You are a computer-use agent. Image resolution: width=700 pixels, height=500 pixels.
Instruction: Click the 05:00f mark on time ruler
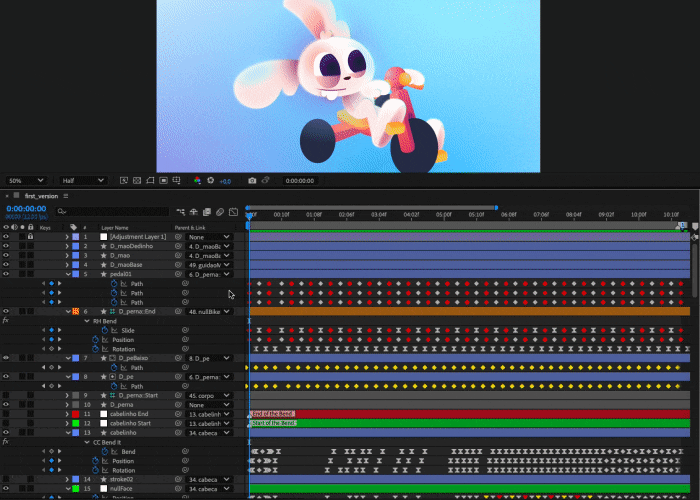point(443,215)
